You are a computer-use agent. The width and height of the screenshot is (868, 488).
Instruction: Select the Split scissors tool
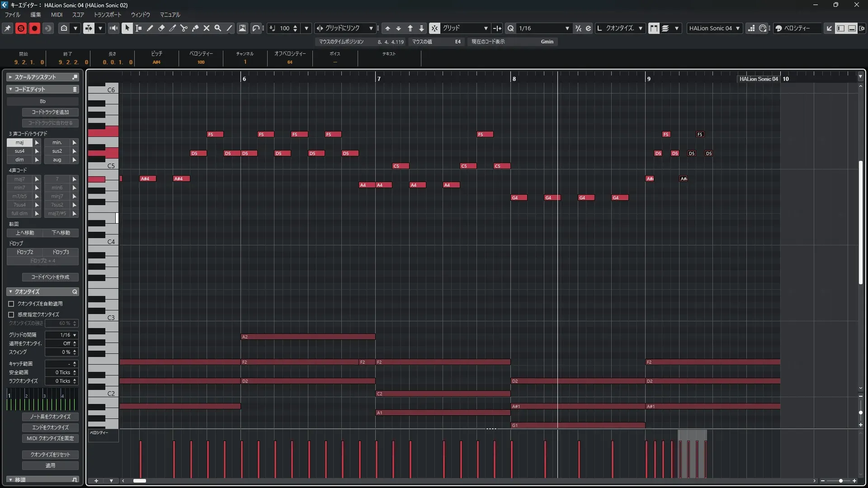[x=184, y=28]
